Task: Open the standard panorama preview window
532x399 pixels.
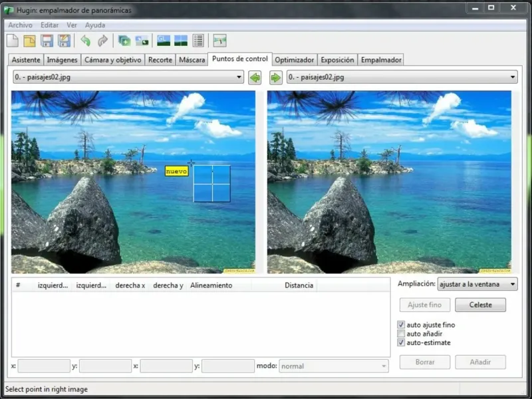Action: (x=181, y=41)
